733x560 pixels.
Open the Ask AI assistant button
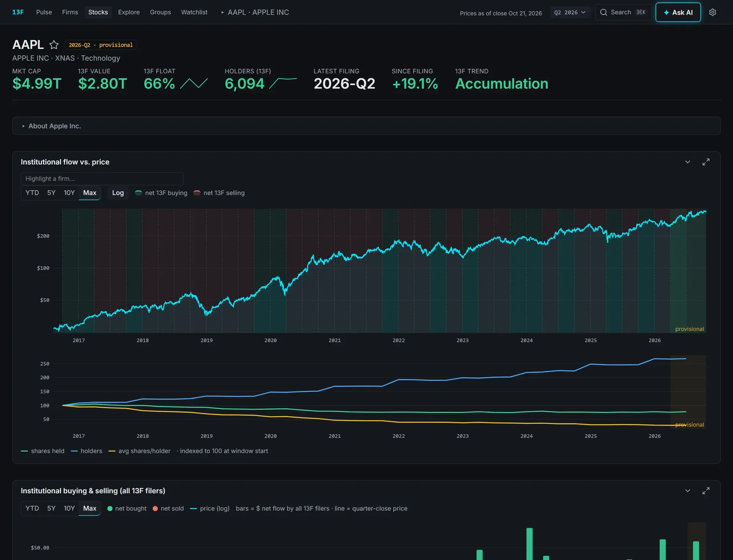pyautogui.click(x=678, y=12)
